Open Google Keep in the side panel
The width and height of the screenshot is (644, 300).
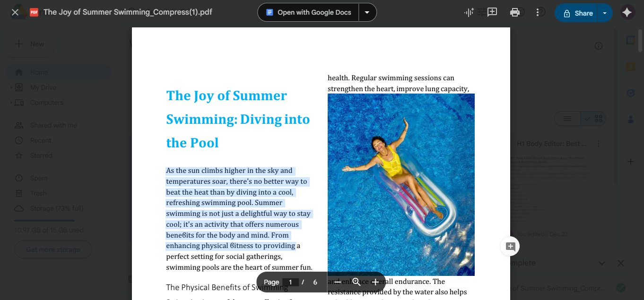tap(631, 66)
